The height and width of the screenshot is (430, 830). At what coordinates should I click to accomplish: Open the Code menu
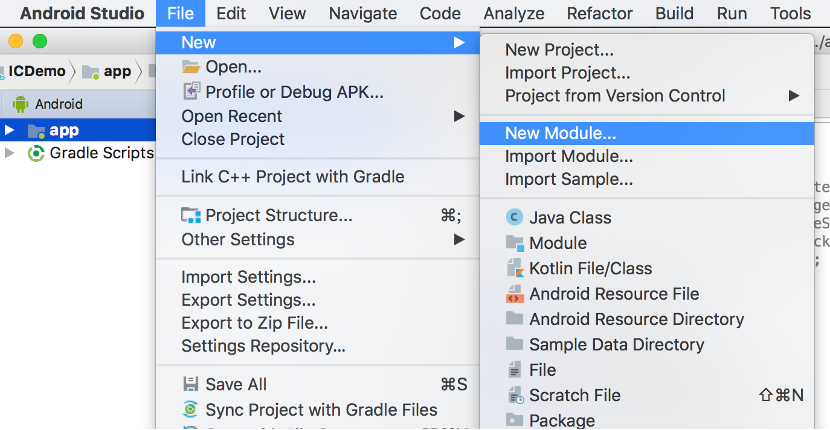[439, 13]
